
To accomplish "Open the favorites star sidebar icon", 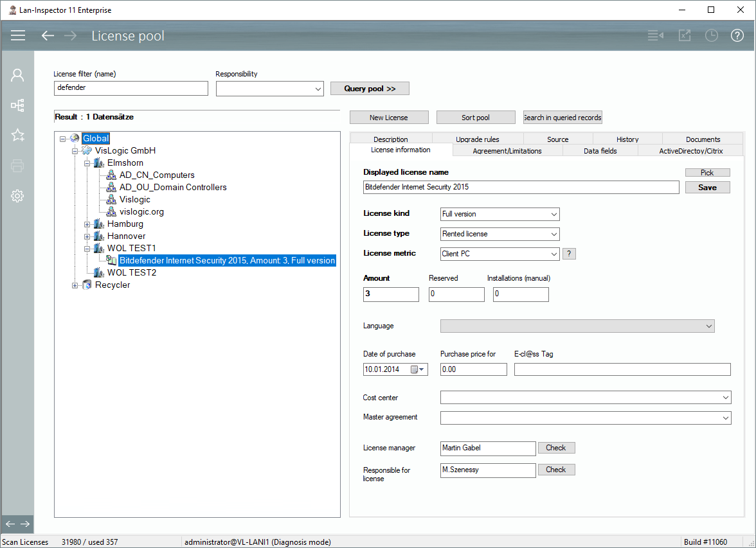I will pos(17,135).
